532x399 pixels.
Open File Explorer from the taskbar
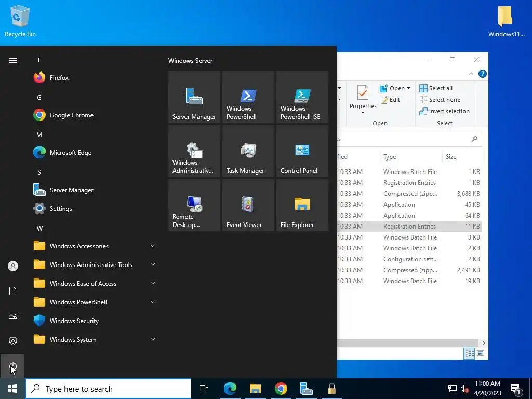tap(256, 389)
